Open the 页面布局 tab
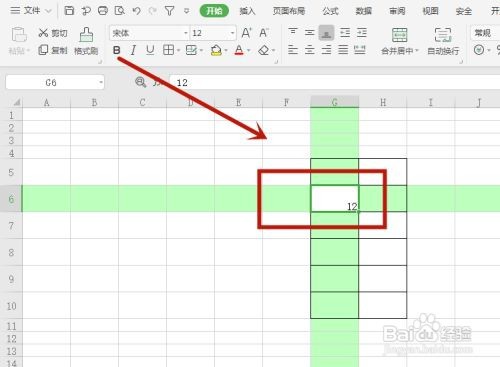Image resolution: width=500 pixels, height=367 pixels. pos(289,11)
